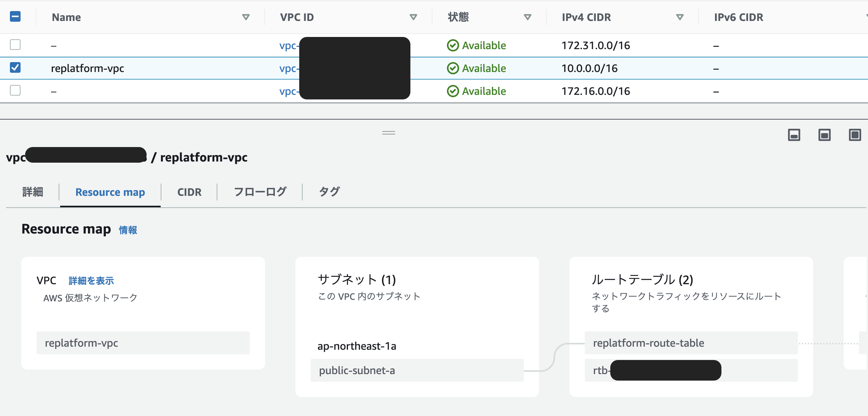Click the IPv4 CIDR column header
Viewport: 868px width, 416px height.
586,17
